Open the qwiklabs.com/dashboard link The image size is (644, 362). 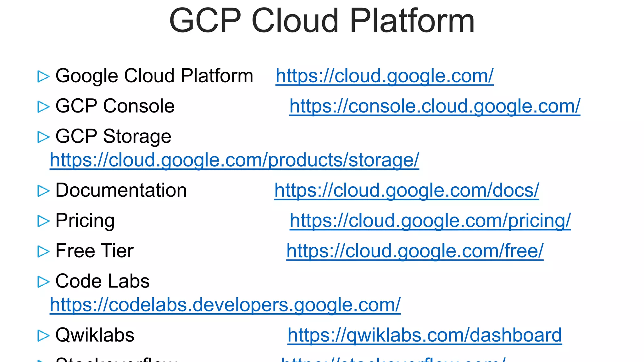(425, 335)
